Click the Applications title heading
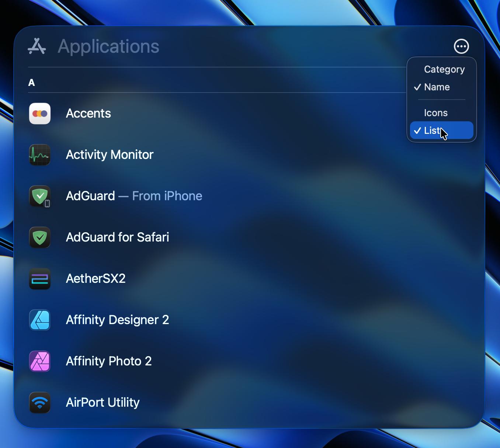Viewport: 500px width, 448px height. (x=108, y=46)
